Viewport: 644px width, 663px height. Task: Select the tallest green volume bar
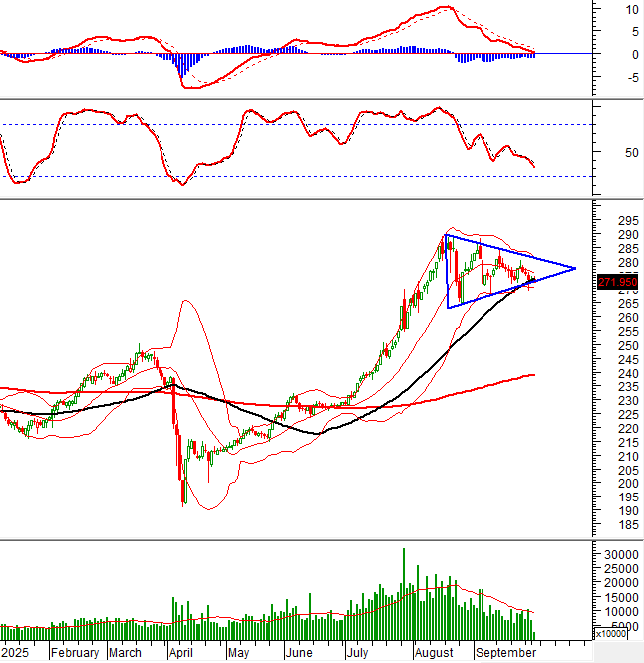(x=404, y=593)
